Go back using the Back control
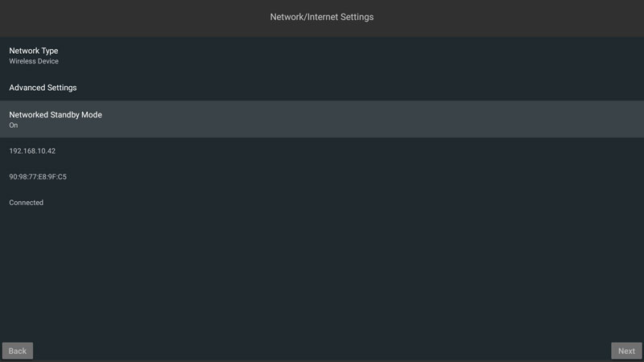The image size is (644, 362). pyautogui.click(x=18, y=351)
